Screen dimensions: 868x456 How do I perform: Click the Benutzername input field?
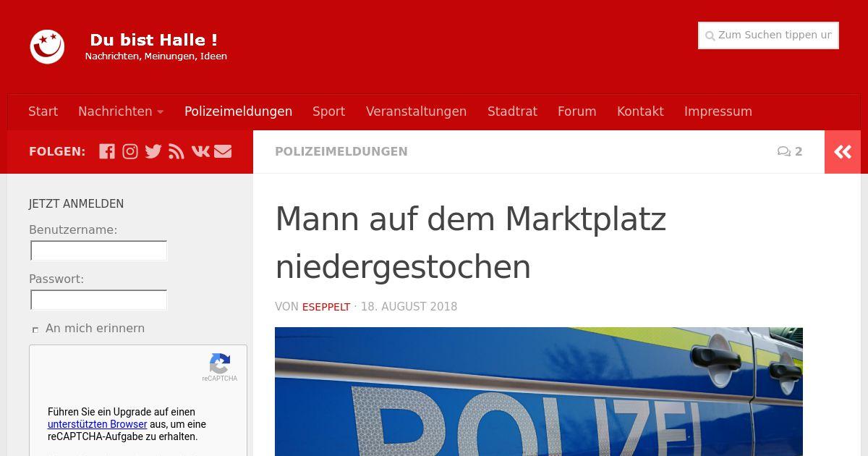point(99,251)
